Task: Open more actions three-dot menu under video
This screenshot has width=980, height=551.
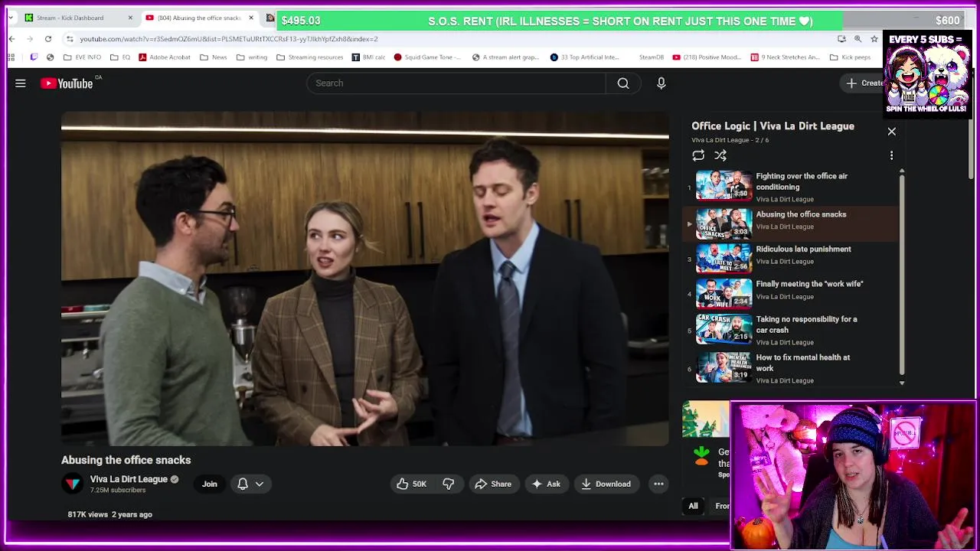Action: pos(658,484)
